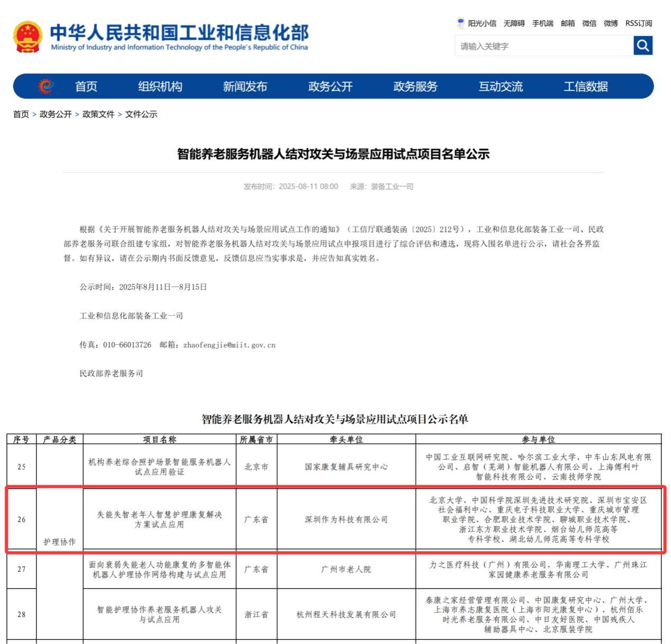The height and width of the screenshot is (644, 671).
Task: Type in the 请输入关键字 search field
Action: [543, 46]
